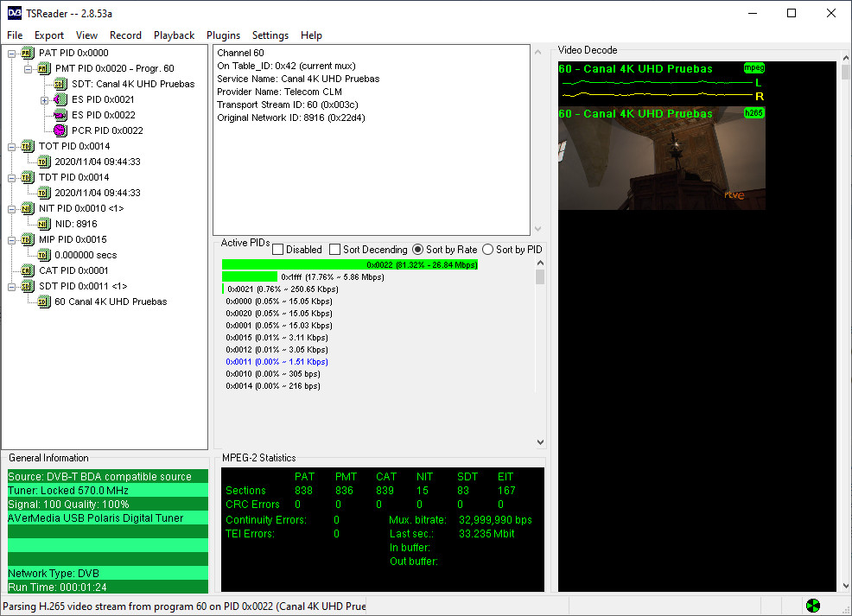
Task: Select PID 0x0000 rate row in Active PIDs
Action: click(279, 302)
